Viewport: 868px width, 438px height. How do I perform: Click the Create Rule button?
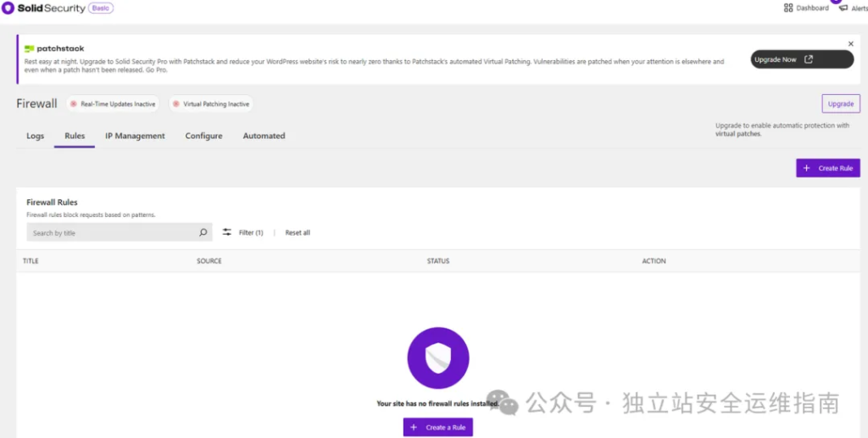828,168
